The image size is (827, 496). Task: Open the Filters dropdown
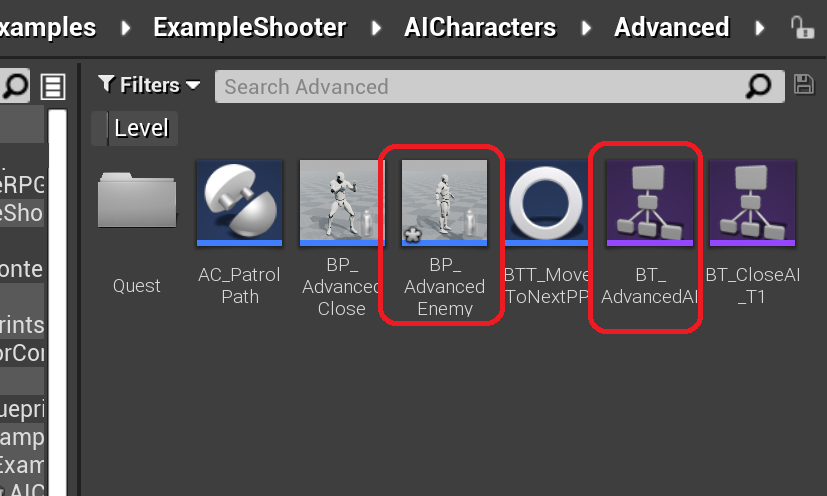click(x=149, y=85)
